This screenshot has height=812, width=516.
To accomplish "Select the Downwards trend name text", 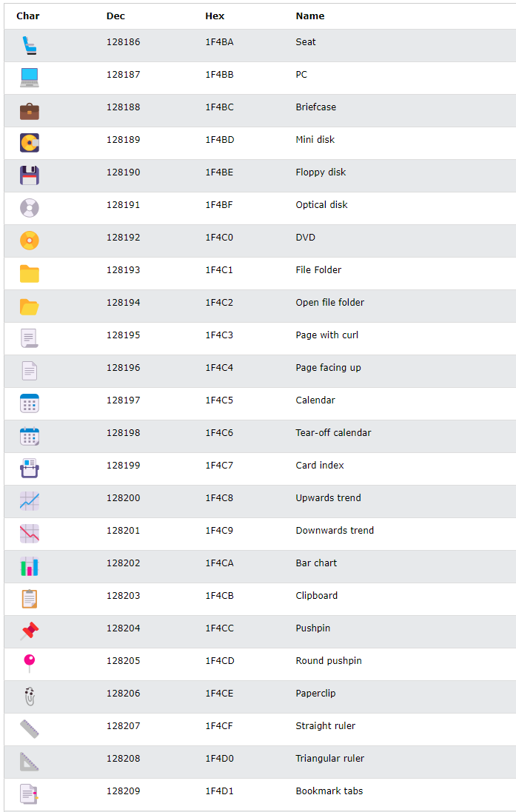I will click(x=335, y=530).
